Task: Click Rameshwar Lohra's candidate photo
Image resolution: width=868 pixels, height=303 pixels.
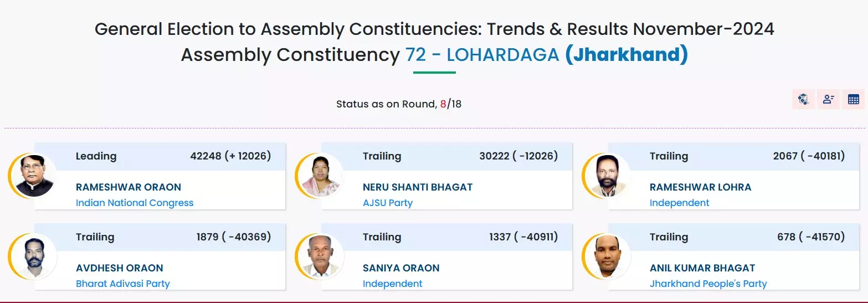Action: (608, 176)
